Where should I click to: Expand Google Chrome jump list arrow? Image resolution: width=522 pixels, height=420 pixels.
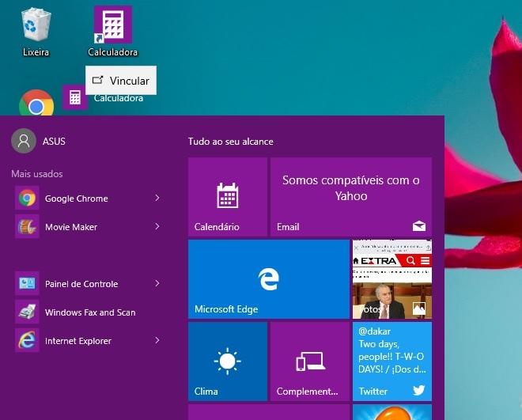(x=157, y=198)
